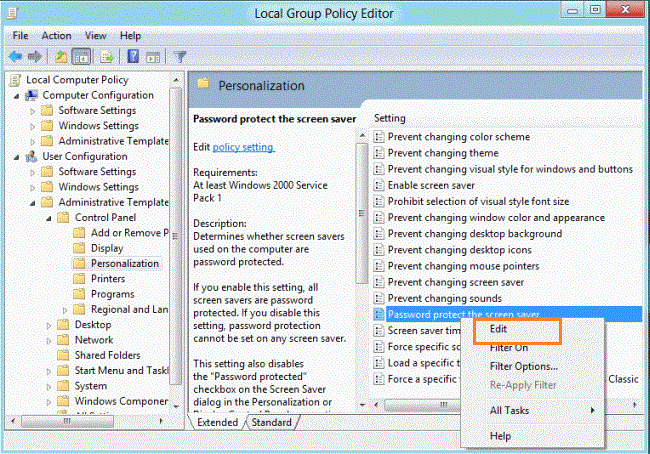
Task: Select Windows Components tree item
Action: (x=121, y=401)
